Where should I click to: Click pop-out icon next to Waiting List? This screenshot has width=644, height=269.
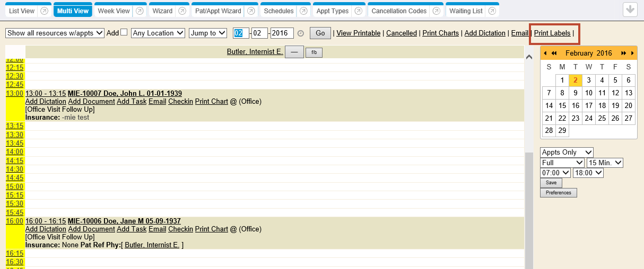[x=492, y=11]
